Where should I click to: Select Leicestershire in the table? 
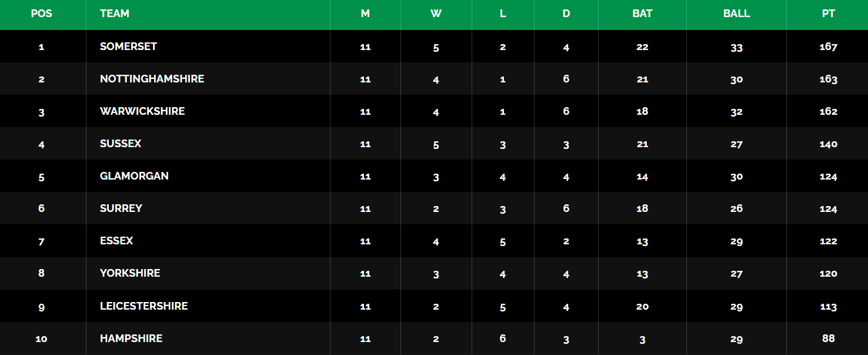(x=144, y=306)
